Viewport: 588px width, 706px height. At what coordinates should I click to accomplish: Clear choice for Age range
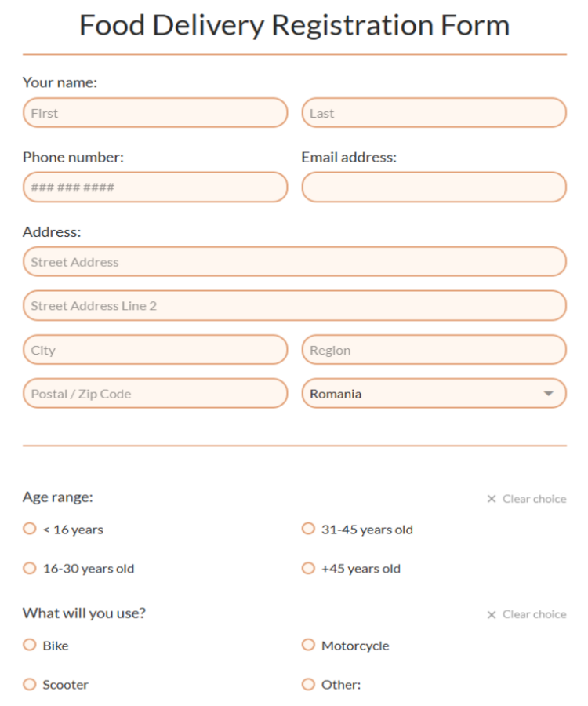(x=526, y=499)
